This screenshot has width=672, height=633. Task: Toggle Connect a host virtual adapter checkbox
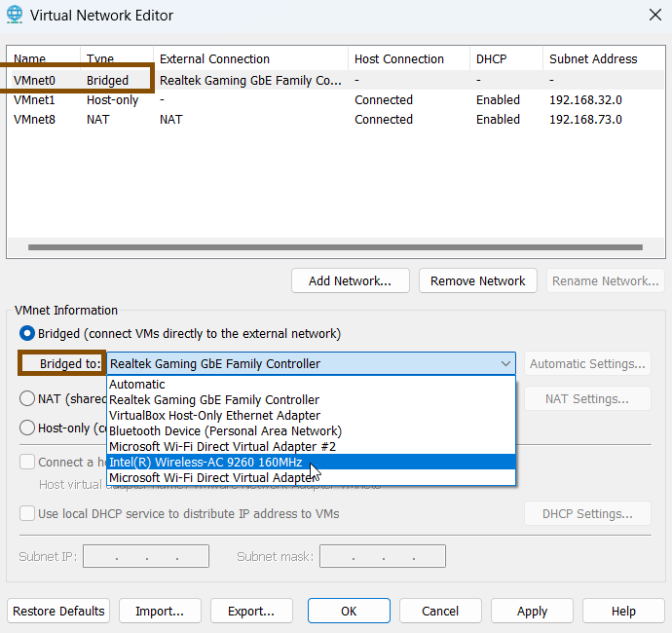[x=27, y=462]
